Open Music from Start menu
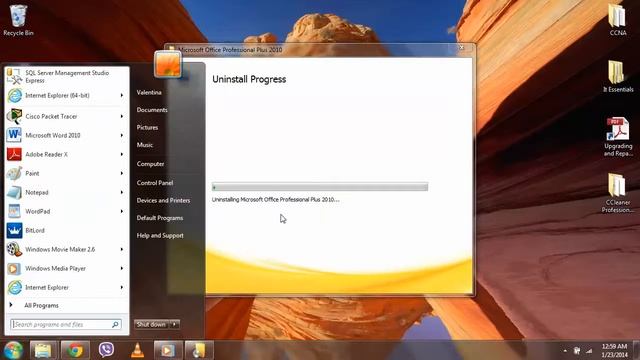 pyautogui.click(x=144, y=145)
